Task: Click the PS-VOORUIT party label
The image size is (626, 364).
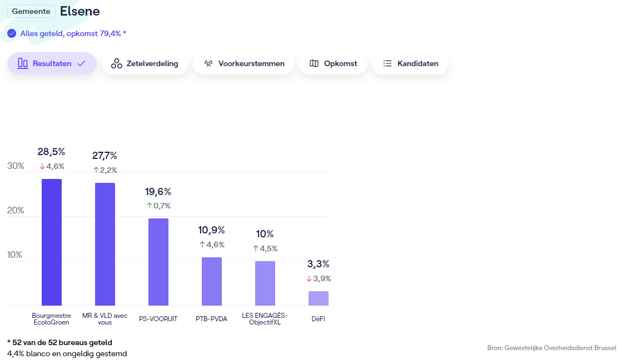Action: pyautogui.click(x=158, y=319)
